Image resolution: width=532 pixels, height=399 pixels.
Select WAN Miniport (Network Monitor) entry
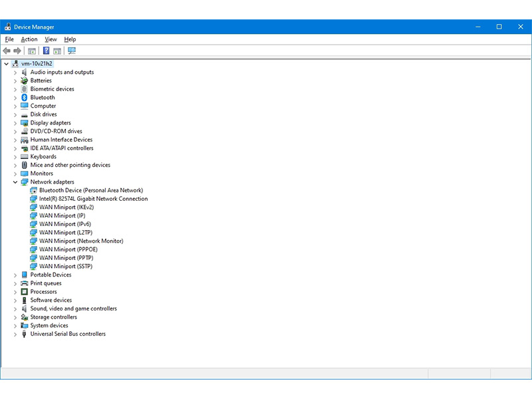(81, 241)
